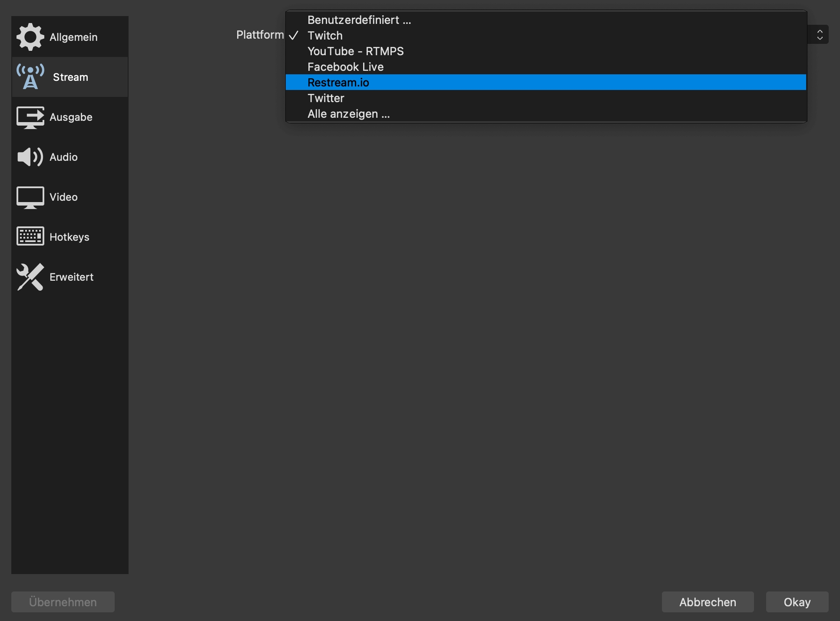
Task: Click the Hotkeys keyboard icon
Action: (30, 236)
